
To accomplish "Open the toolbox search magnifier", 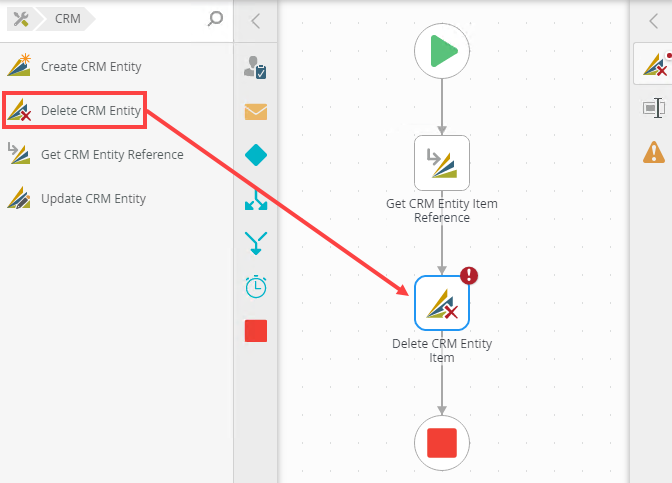I will click(x=215, y=19).
